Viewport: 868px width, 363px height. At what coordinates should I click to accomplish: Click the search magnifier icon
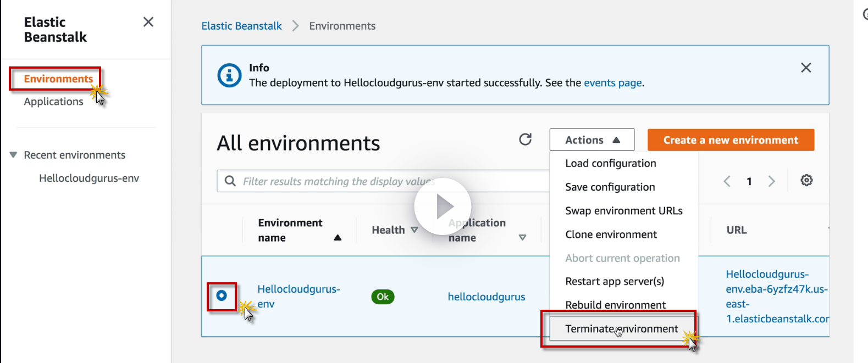230,181
